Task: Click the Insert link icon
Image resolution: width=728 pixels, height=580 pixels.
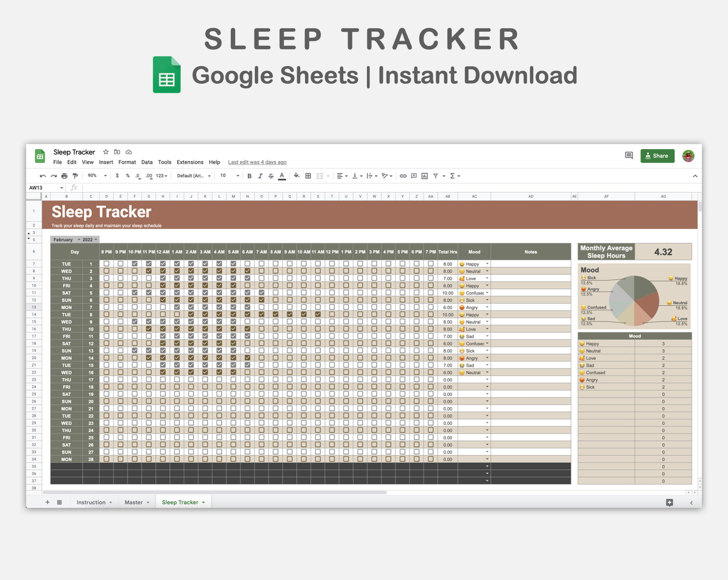Action: (403, 176)
